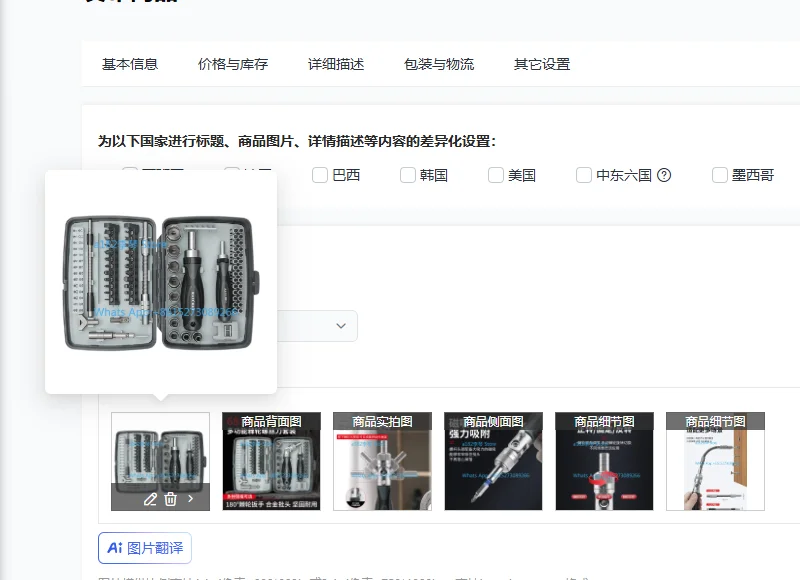The width and height of the screenshot is (800, 580).
Task: Click the enlarged tool kit preview image
Action: click(161, 283)
